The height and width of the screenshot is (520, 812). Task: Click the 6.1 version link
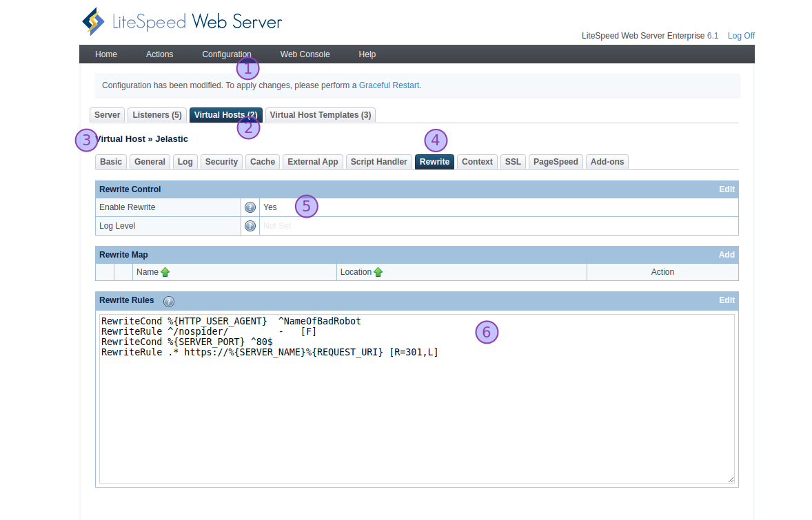tap(713, 36)
